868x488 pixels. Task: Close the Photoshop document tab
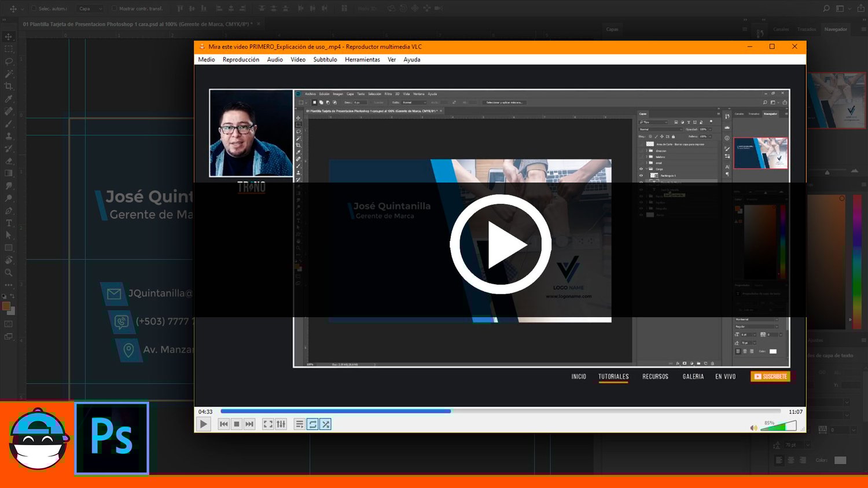tap(259, 24)
